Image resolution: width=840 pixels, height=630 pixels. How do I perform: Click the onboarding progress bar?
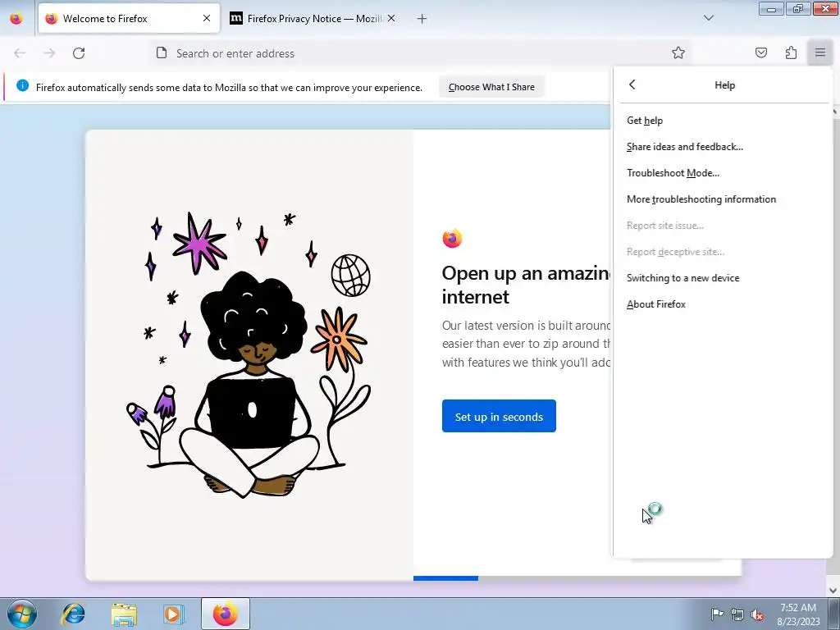(x=577, y=578)
